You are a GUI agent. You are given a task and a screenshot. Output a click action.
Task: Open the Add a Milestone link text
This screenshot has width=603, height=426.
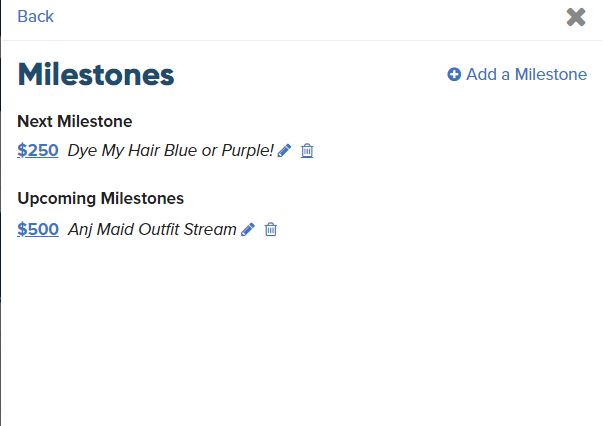[x=526, y=74]
